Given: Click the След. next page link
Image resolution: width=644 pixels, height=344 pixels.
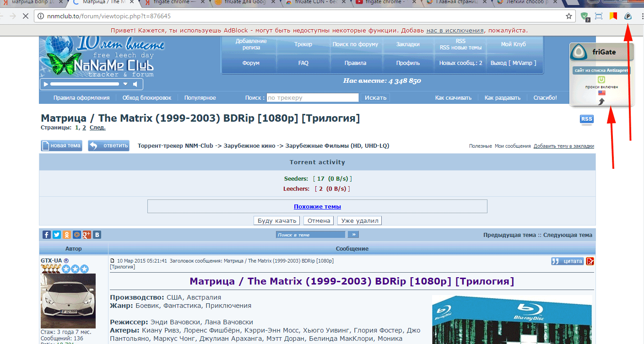Looking at the screenshot, I should coord(97,128).
